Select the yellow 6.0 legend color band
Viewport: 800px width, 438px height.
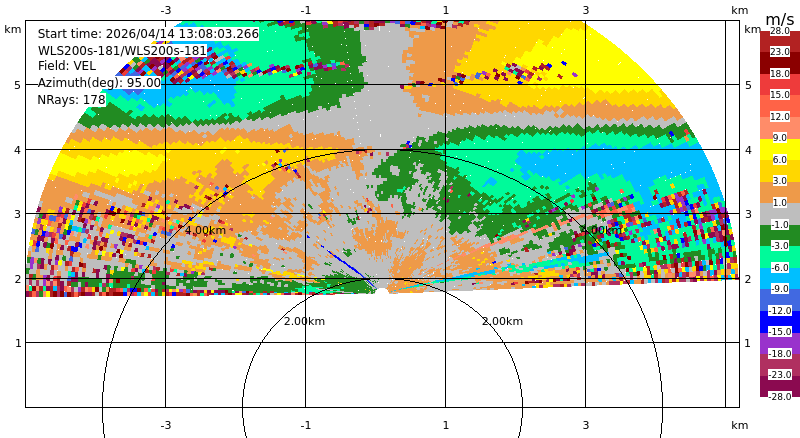pos(780,150)
